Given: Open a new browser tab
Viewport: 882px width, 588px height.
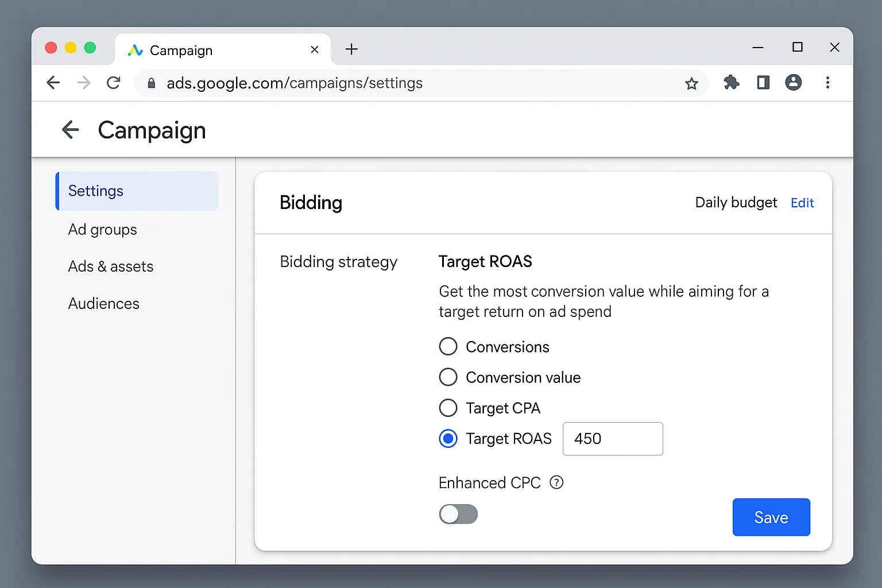Looking at the screenshot, I should (351, 49).
